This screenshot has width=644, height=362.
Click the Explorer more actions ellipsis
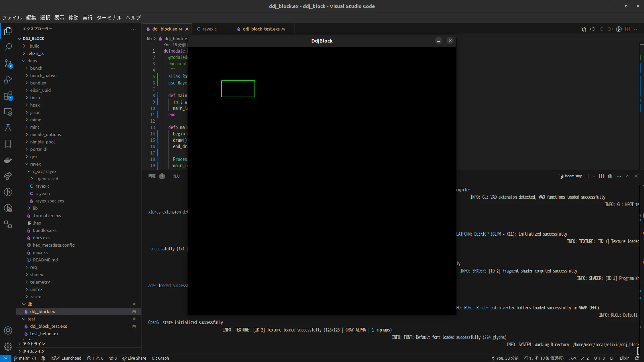click(x=133, y=29)
